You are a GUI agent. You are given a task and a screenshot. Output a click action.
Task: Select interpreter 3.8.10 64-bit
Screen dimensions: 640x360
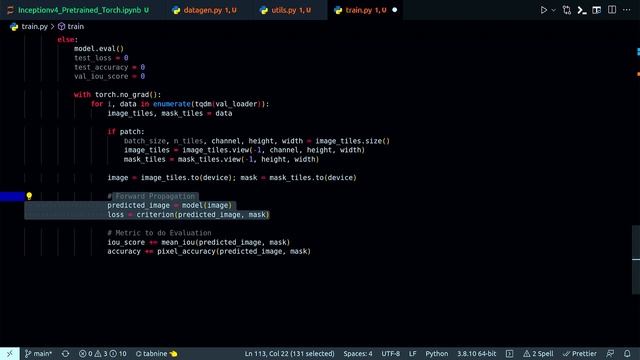pos(476,353)
